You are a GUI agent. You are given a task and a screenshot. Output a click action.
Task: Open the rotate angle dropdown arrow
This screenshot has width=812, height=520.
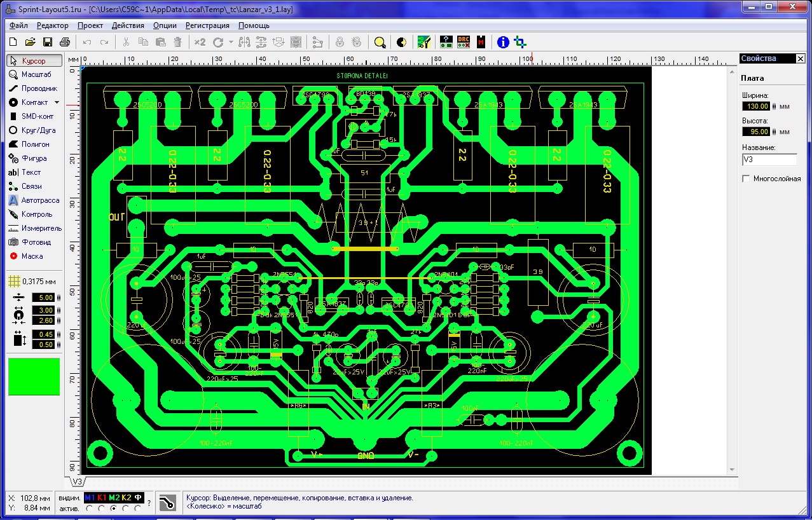click(231, 42)
